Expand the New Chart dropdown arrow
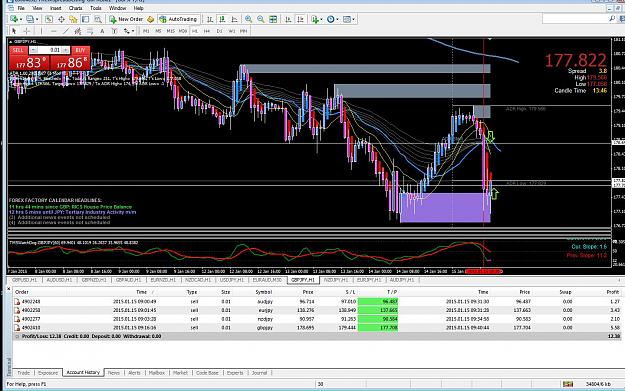The height and width of the screenshot is (391, 625). coord(21,19)
